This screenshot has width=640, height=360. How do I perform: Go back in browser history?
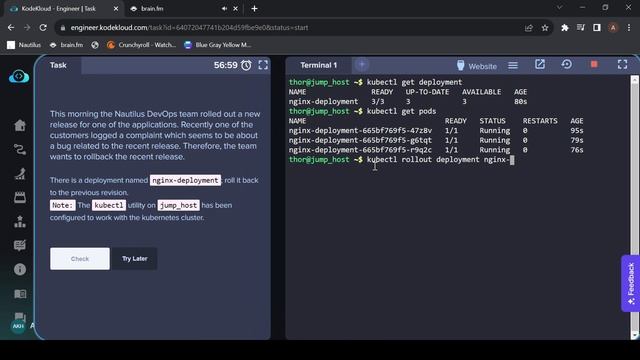point(11,28)
